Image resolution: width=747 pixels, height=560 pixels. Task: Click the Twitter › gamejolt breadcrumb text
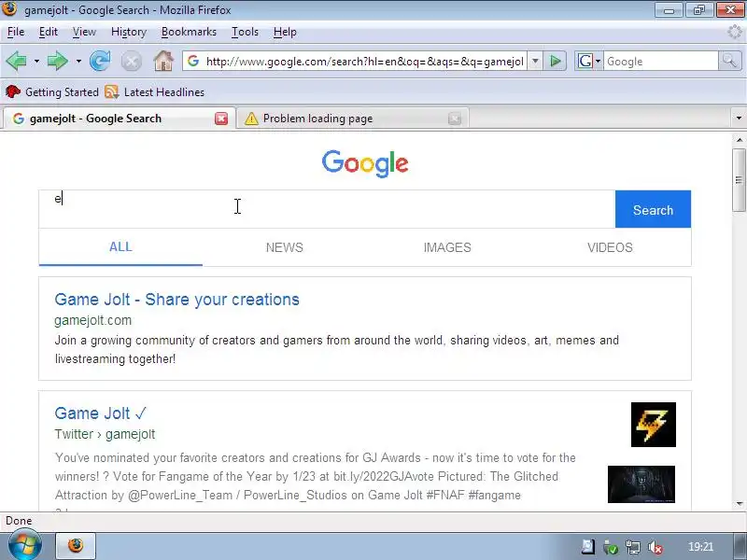click(105, 434)
